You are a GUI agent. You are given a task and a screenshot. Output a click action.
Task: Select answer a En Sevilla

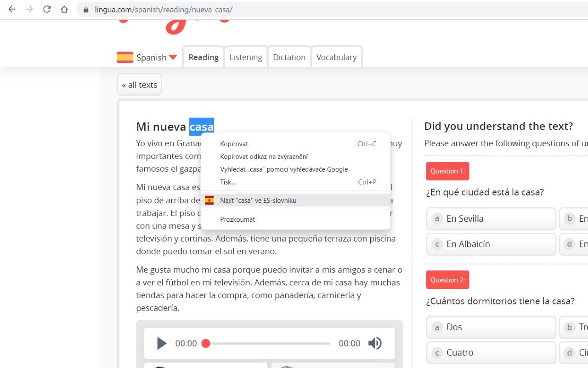[491, 218]
